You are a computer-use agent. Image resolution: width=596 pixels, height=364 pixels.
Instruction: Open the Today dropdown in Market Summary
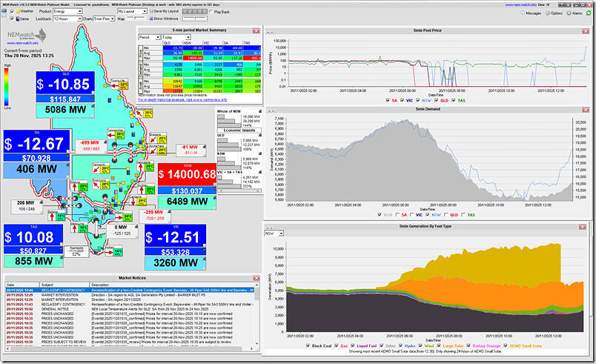tap(176, 37)
